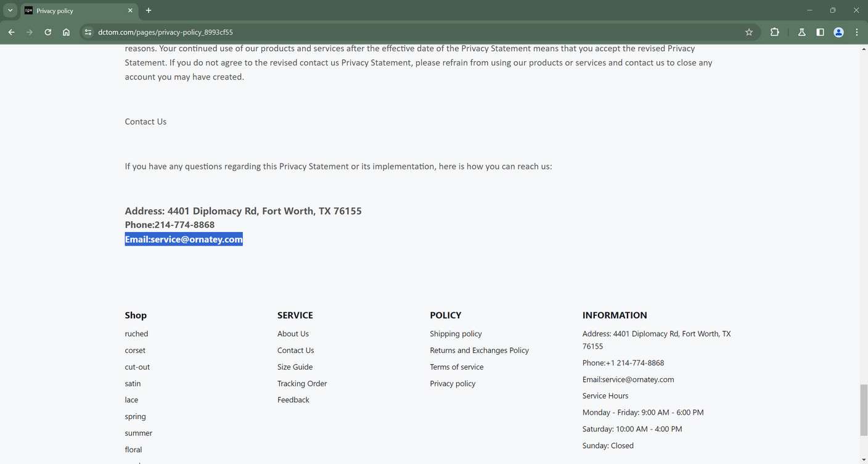Open the footer Contact Us link
Image resolution: width=868 pixels, height=464 pixels.
point(295,350)
